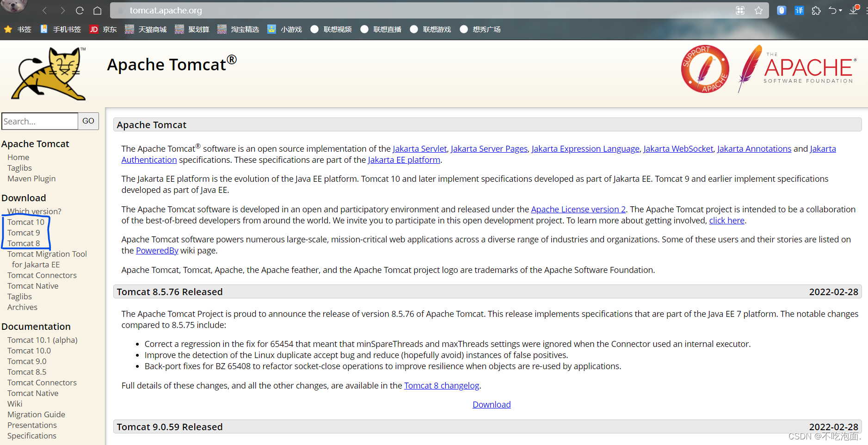
Task: Open Apache License version 2 link
Action: coord(578,209)
